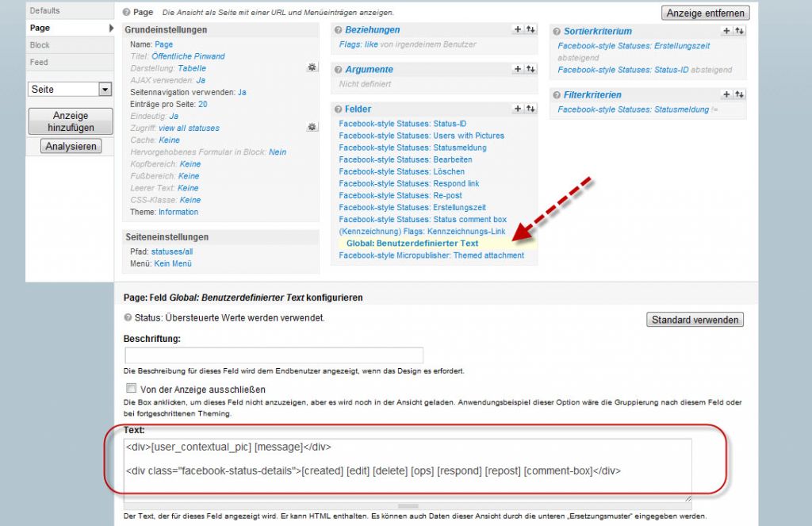Open the gear settings beside Zugriff
Screen dimensions: 812x526
tap(312, 127)
